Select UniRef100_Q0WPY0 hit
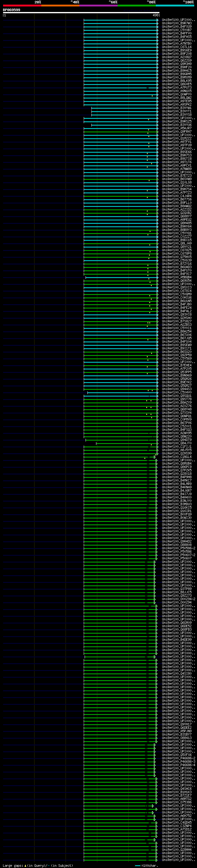197x868 pixels. [177, 94]
